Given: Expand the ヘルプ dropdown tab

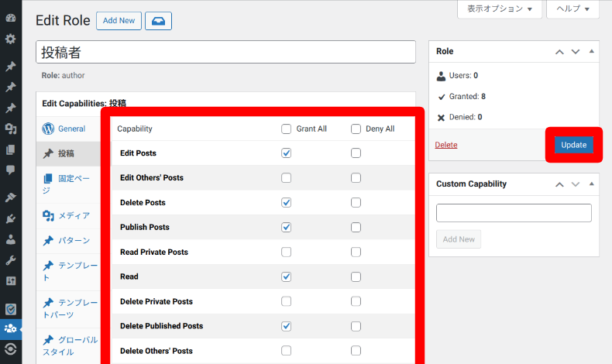Looking at the screenshot, I should click(x=572, y=9).
